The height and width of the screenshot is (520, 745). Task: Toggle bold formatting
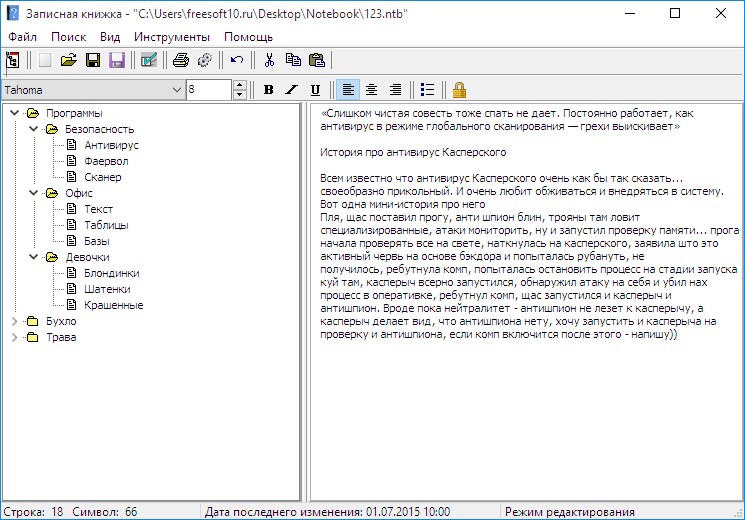click(x=268, y=90)
